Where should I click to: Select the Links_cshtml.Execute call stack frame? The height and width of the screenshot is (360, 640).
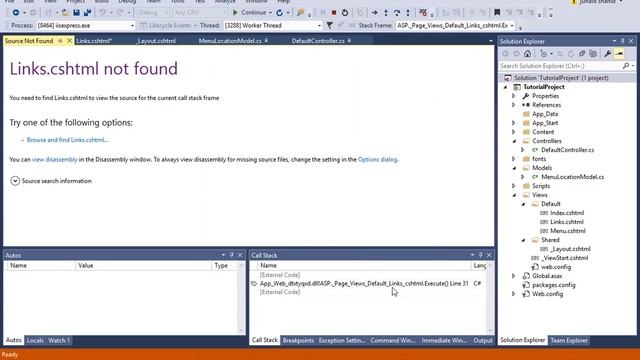364,283
